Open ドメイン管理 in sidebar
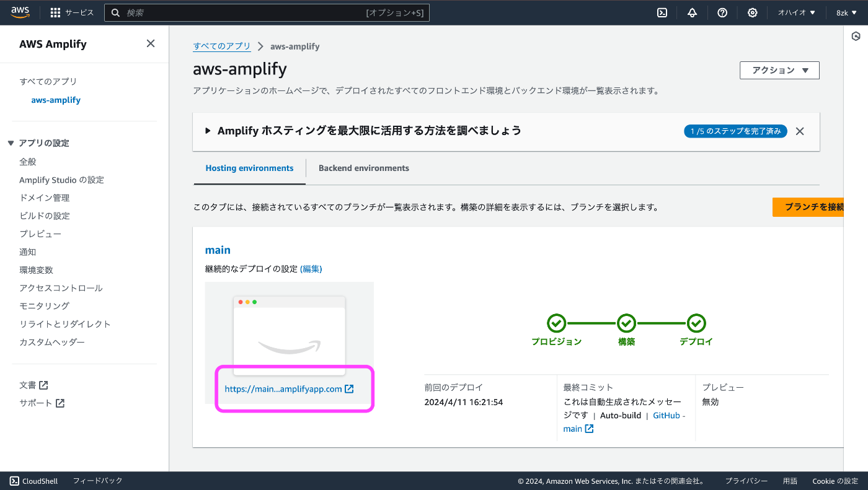 (45, 198)
